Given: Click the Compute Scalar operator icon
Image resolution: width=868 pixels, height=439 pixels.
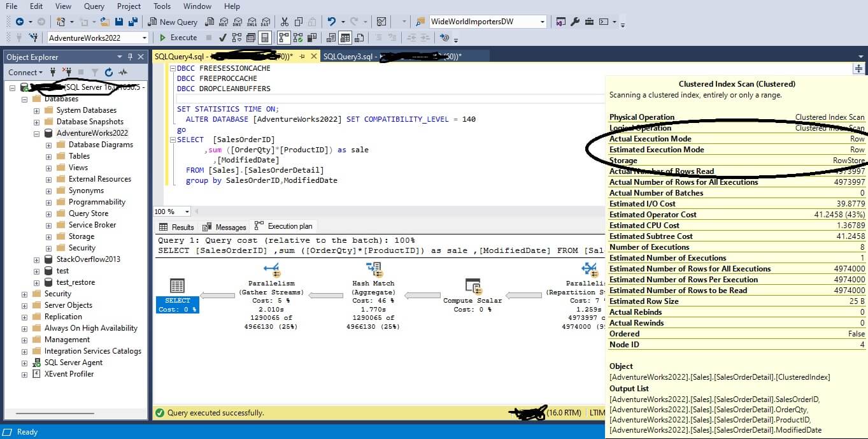Looking at the screenshot, I should (473, 286).
